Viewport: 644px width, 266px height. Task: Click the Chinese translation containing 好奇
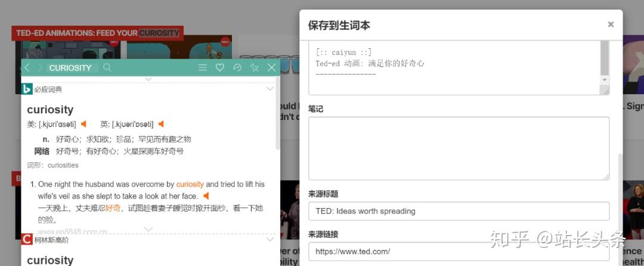point(150,214)
